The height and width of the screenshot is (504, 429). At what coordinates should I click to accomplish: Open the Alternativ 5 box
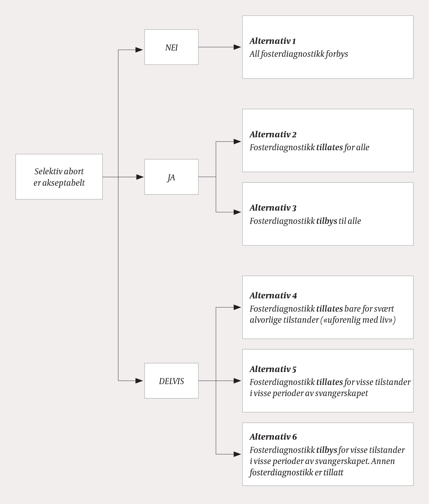pos(328,381)
